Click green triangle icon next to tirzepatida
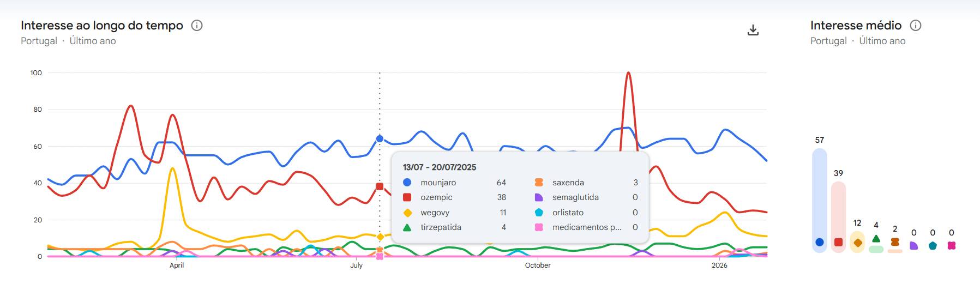 point(407,227)
